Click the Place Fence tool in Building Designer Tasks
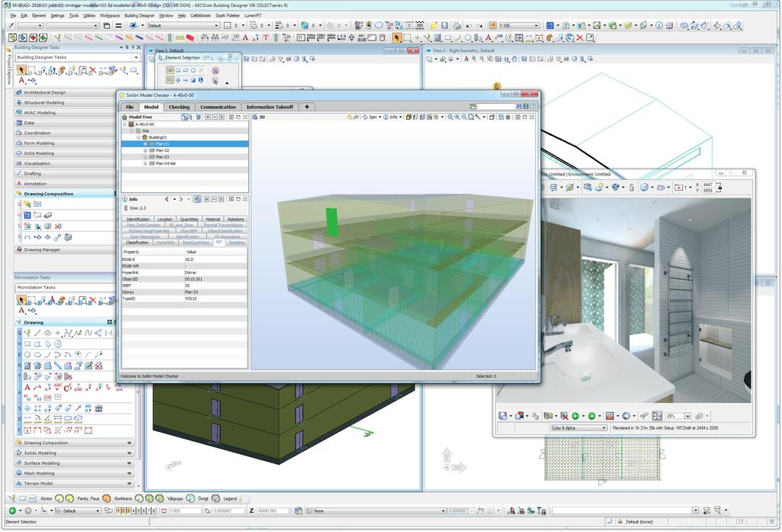This screenshot has height=532, width=782. [x=31, y=70]
